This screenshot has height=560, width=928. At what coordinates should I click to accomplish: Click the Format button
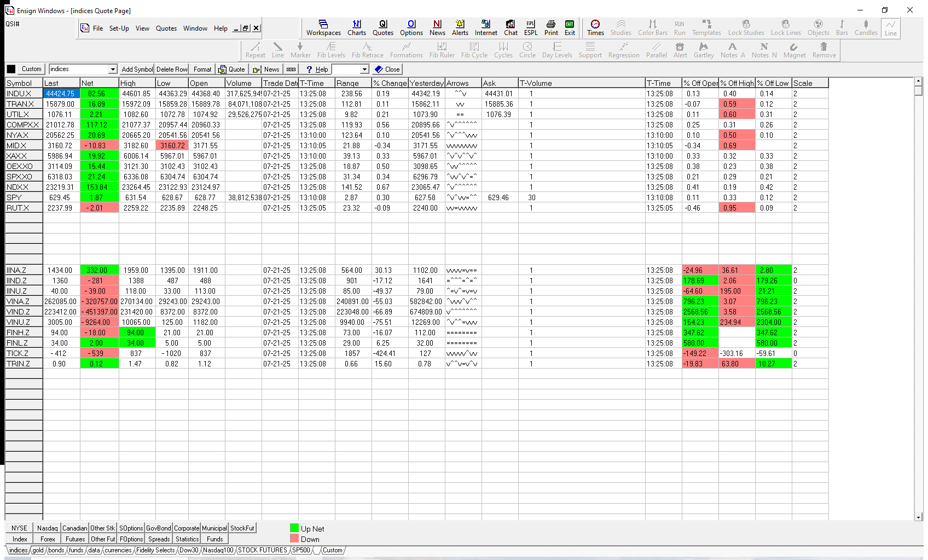pos(202,69)
